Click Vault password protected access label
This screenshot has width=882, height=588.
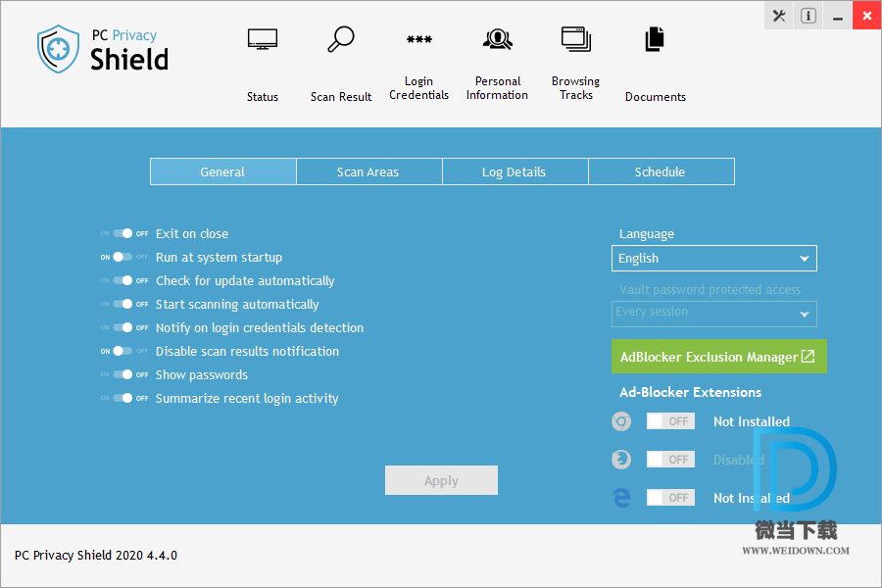click(710, 290)
